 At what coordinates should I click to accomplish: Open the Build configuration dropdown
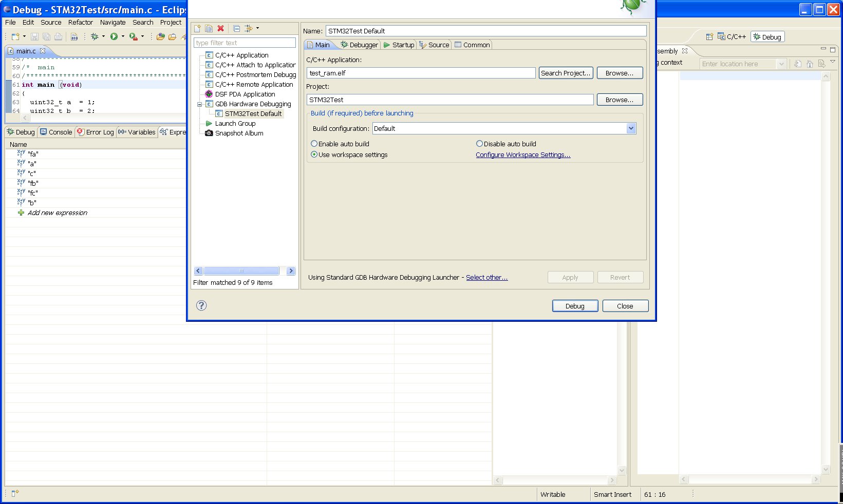pos(631,128)
